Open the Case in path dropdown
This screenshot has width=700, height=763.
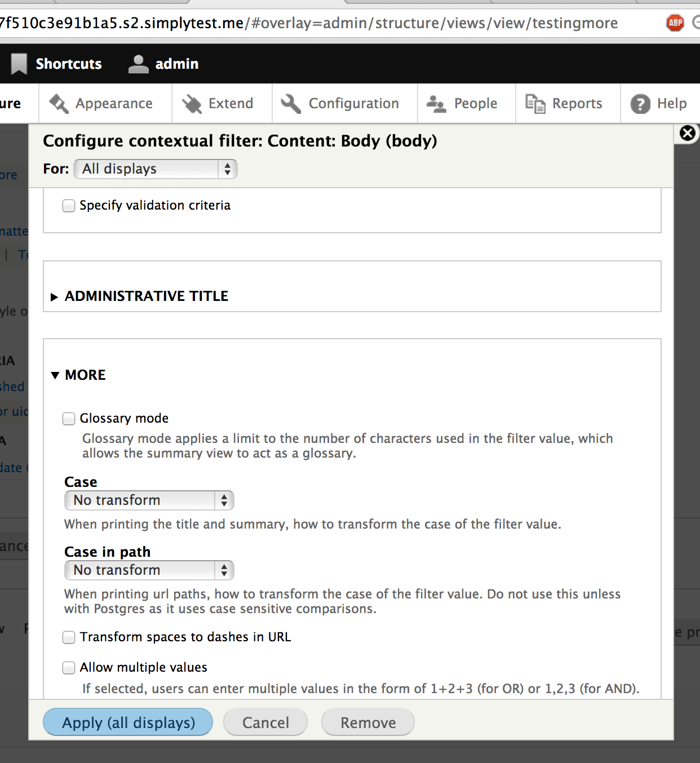click(x=149, y=570)
